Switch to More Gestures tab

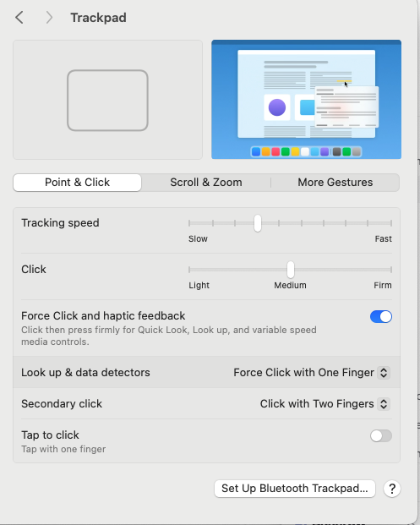(335, 183)
